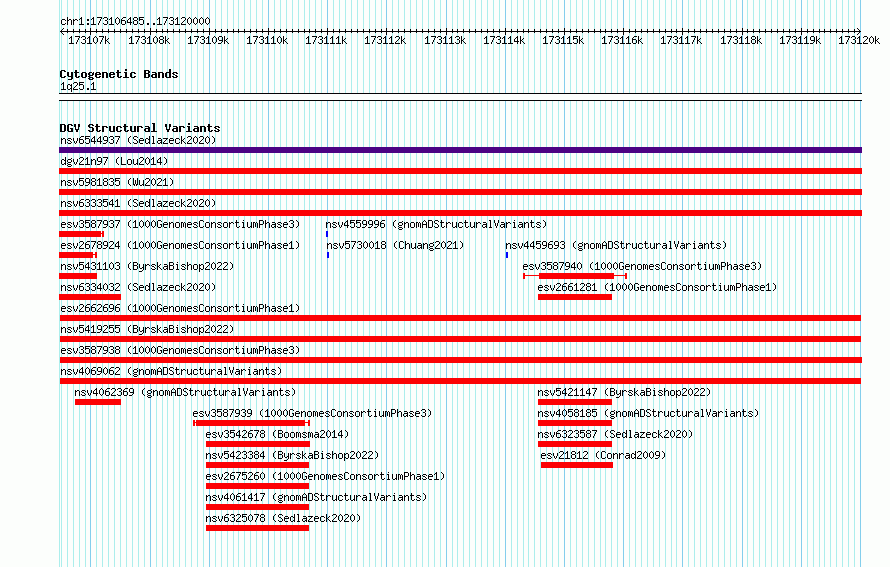Click nsv4058185 (gnomADStructuralVariants) label
Screen dimensions: 890x567
pyautogui.click(x=648, y=413)
